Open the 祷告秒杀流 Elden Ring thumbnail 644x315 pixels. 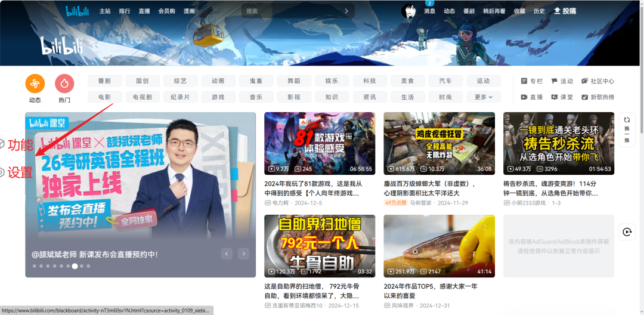coord(559,143)
